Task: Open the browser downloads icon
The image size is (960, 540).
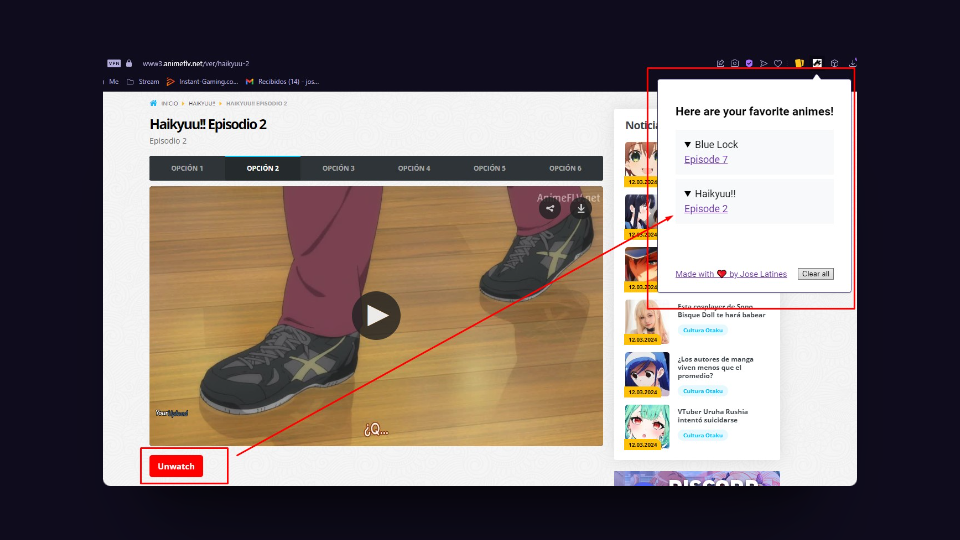Action: 852,63
